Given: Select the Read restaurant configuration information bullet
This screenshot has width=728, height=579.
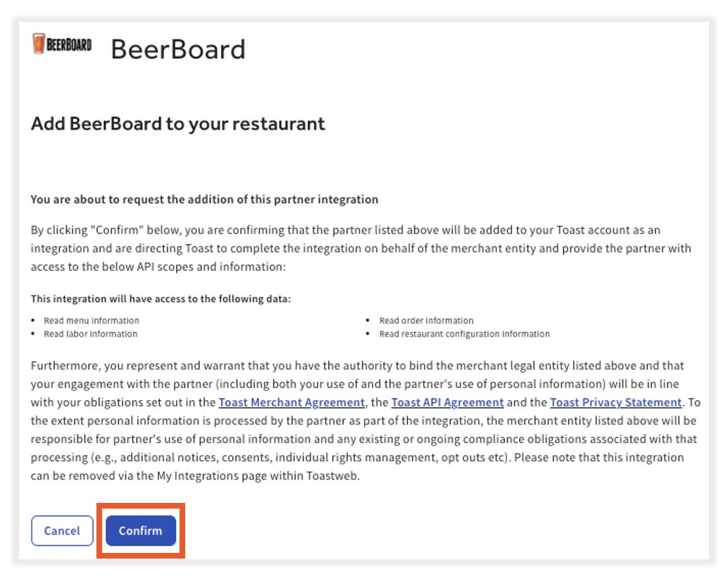Looking at the screenshot, I should click(465, 334).
